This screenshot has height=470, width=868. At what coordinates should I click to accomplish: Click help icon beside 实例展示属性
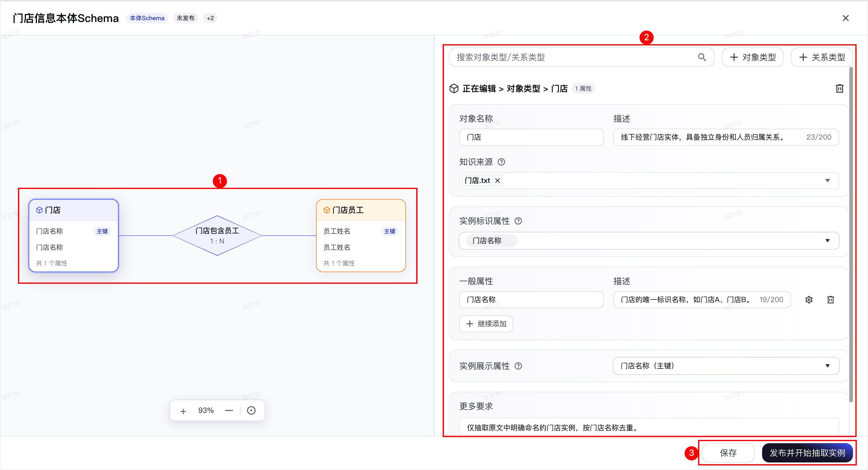tap(518, 366)
